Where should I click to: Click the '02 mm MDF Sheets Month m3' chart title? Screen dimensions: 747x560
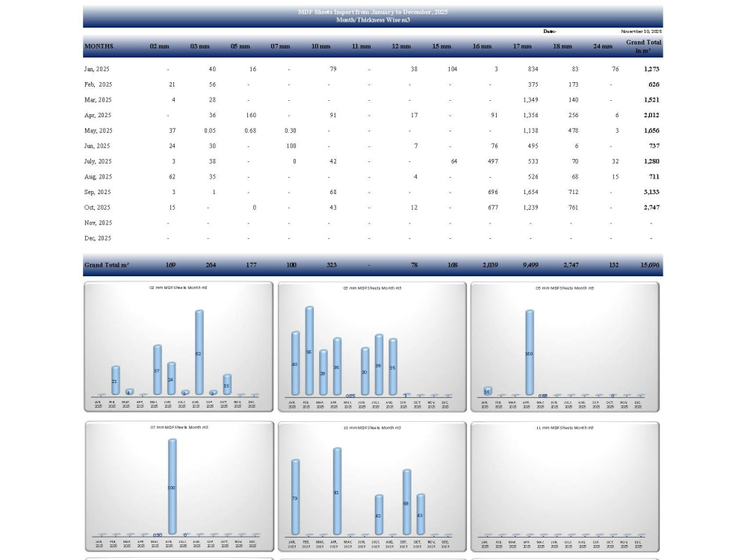(179, 287)
